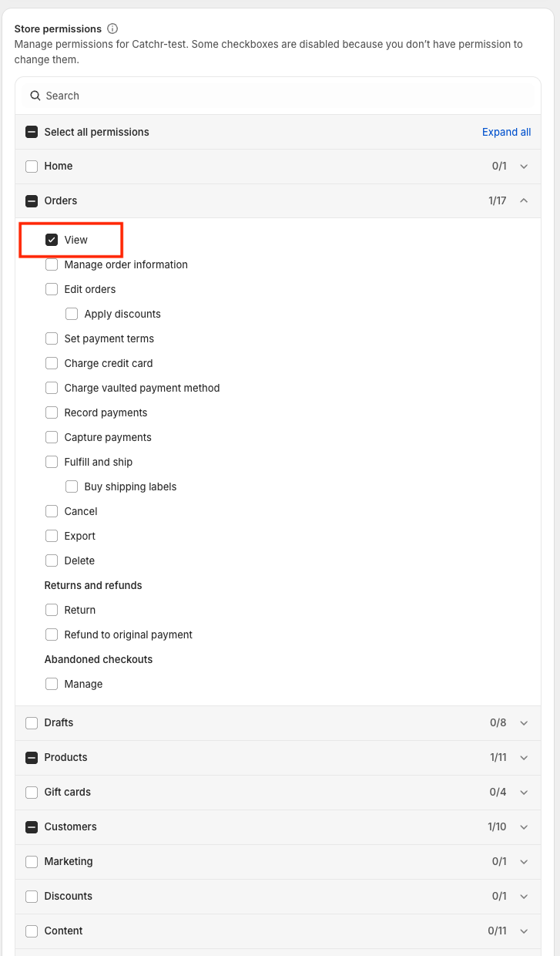The image size is (560, 956).
Task: Uncheck the View orders permission
Action: pyautogui.click(x=52, y=240)
